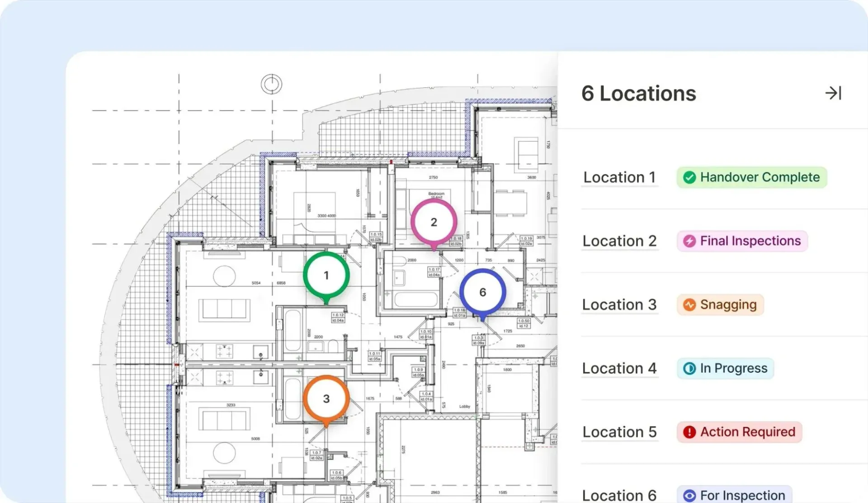Select blue map pin number 6

pos(482,292)
